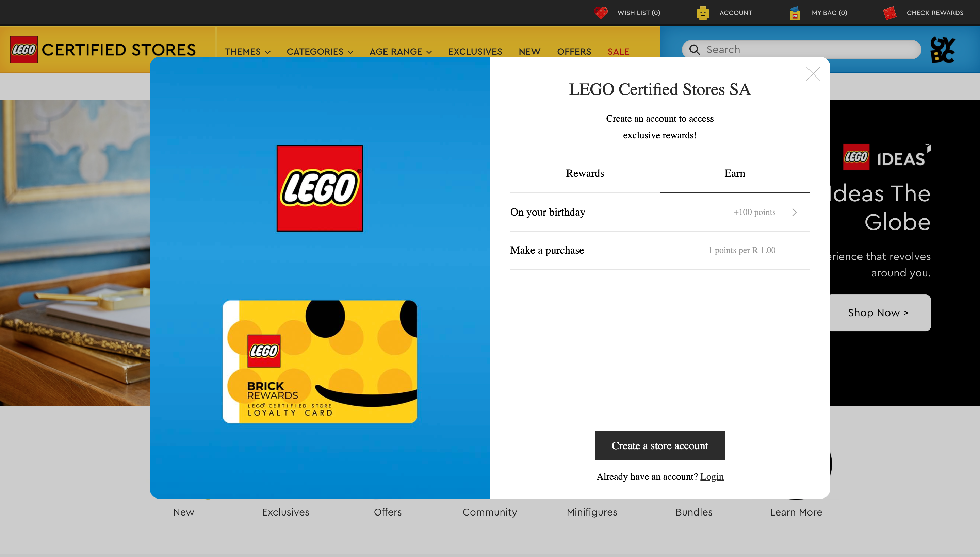
Task: Click Create a store account button
Action: coord(659,446)
